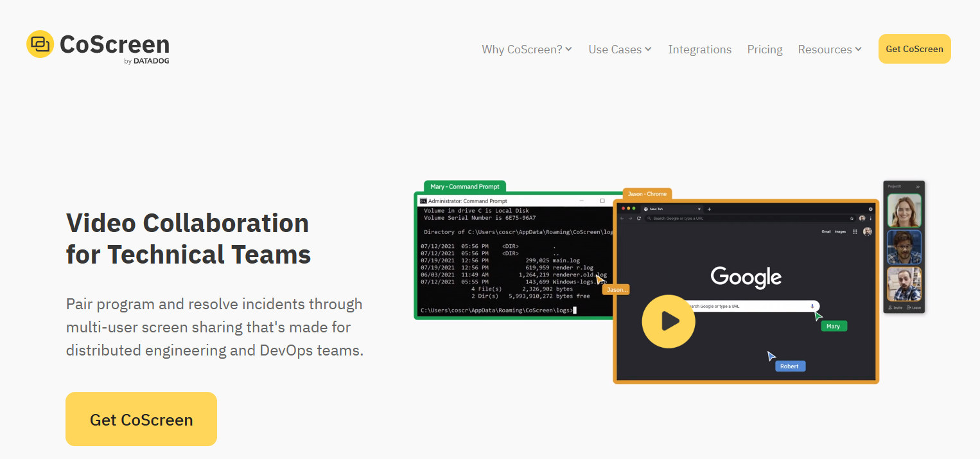Click the CoScreen logo in the header
Screen dimensions: 980x459
click(x=98, y=46)
